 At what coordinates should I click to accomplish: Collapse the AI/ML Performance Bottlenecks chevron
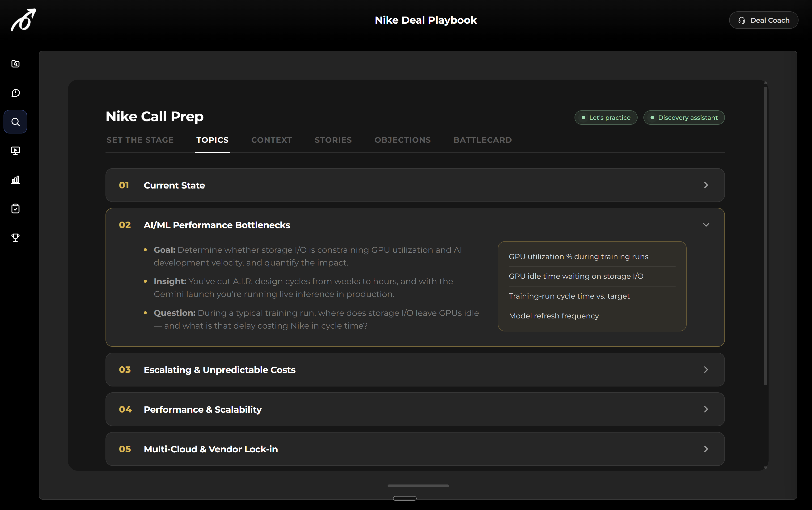(706, 225)
